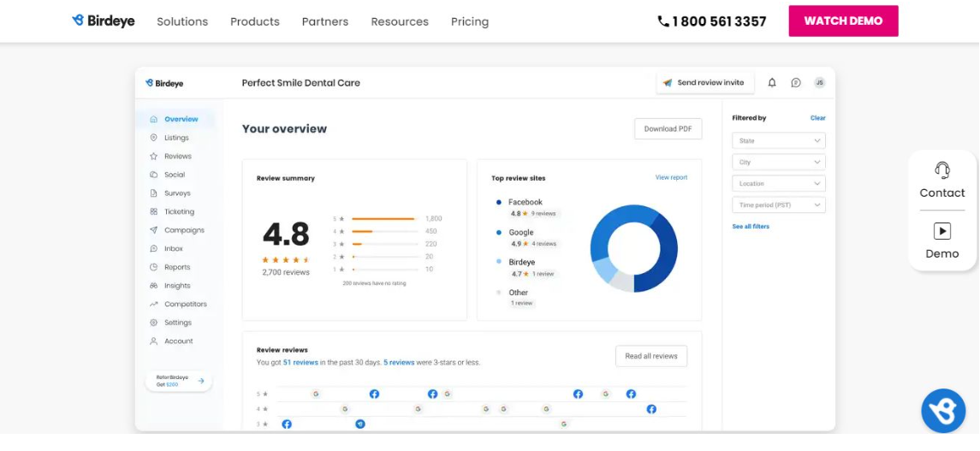Click Google in the top review sites
The width and height of the screenshot is (980, 451).
pyautogui.click(x=520, y=233)
